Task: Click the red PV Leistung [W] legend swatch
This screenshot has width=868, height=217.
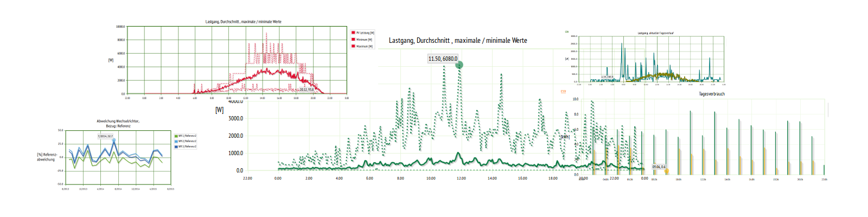Action: 353,33
